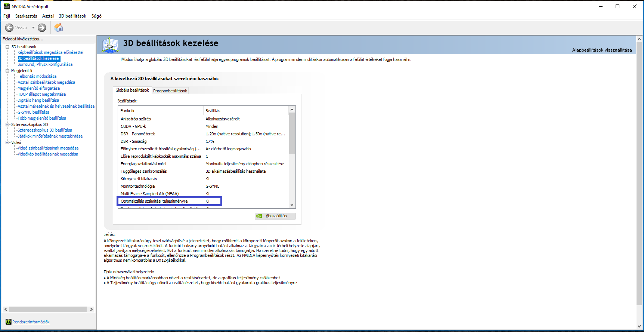Viewport: 644px width, 332px height.
Task: Click the NVIDIA logo on Visszaállítás button
Action: coord(259,216)
